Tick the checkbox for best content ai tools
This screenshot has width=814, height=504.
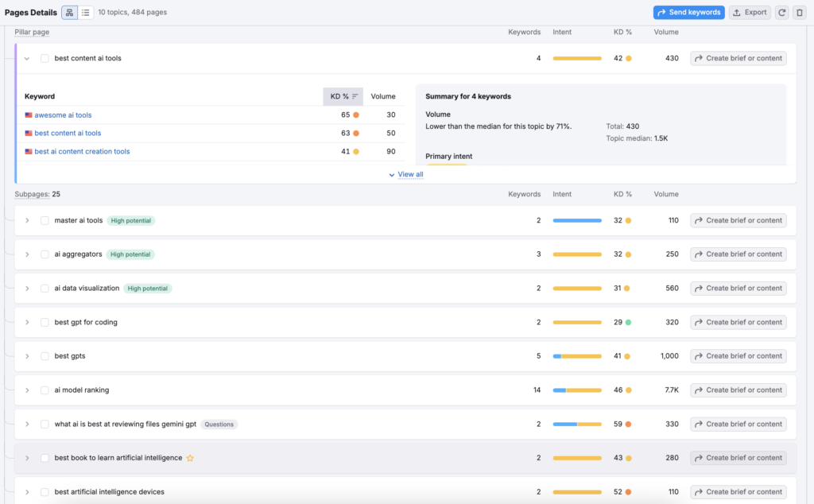[x=45, y=59]
